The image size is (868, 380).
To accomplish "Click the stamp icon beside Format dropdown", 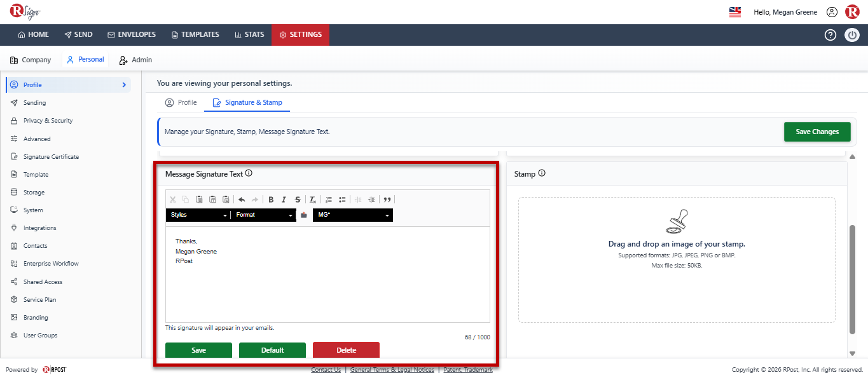I will point(304,215).
